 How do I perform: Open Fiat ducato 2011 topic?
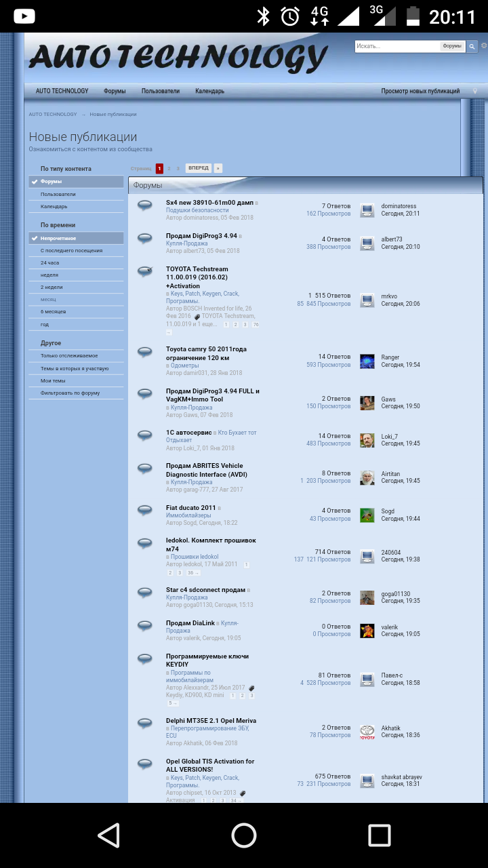[191, 508]
